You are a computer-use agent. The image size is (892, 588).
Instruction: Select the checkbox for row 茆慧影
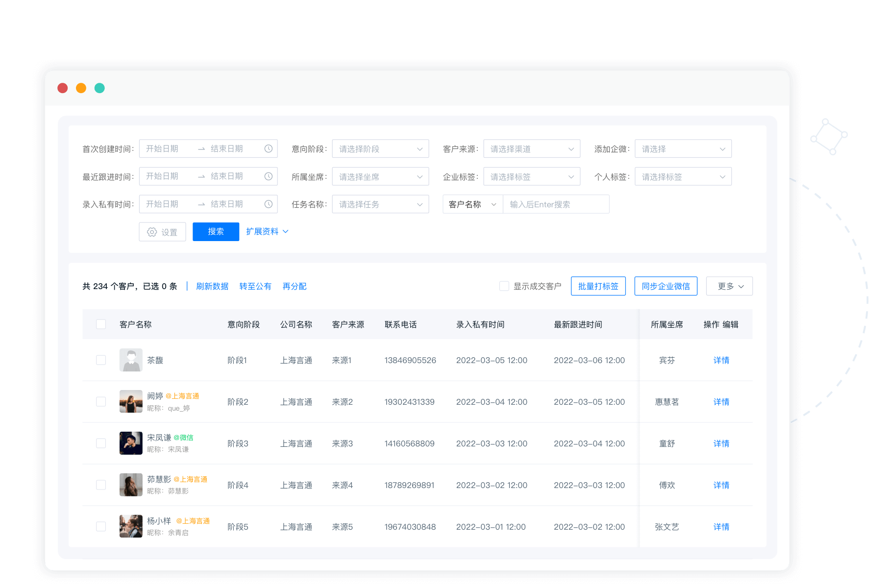coord(101,485)
